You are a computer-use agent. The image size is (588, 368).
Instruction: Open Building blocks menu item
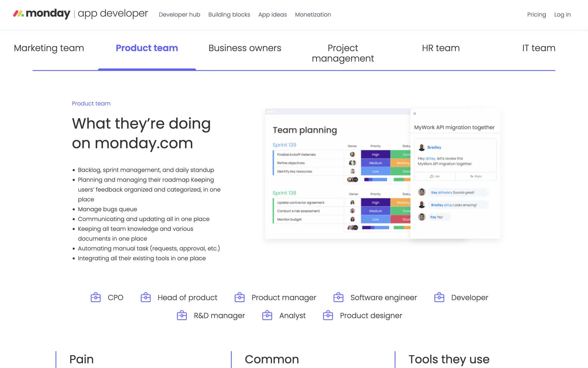[x=229, y=15]
